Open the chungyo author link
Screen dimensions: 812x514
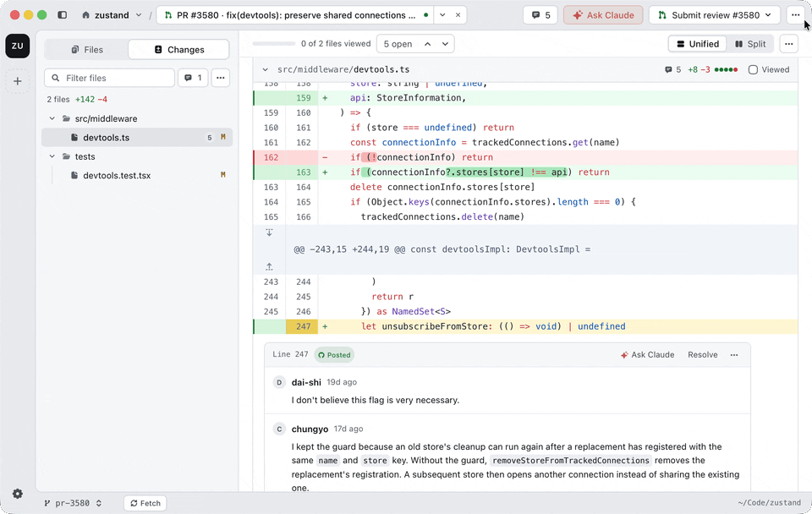pyautogui.click(x=310, y=429)
